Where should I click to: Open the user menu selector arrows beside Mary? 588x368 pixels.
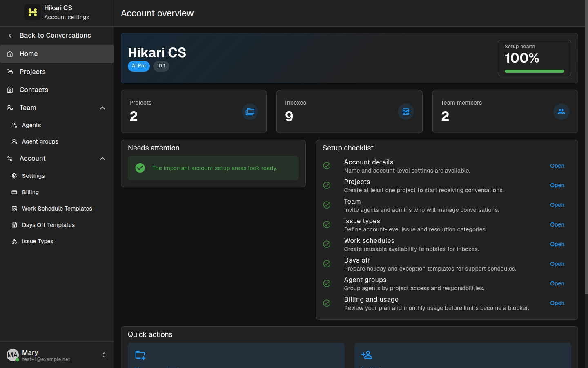(x=104, y=355)
